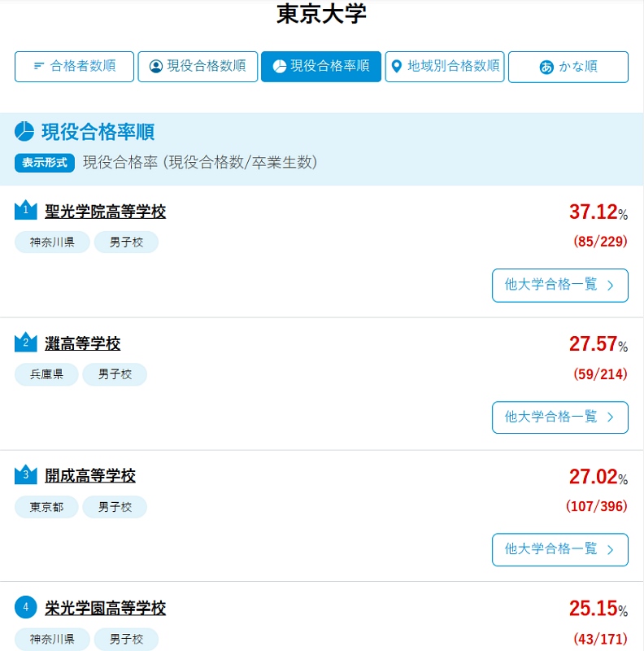Expand 他大学合格一覧 for 開成高等学校
The image size is (644, 651).
click(559, 549)
